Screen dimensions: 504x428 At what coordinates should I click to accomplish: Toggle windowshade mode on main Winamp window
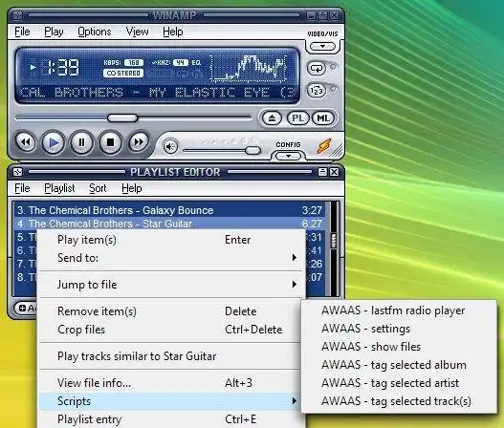coord(323,15)
